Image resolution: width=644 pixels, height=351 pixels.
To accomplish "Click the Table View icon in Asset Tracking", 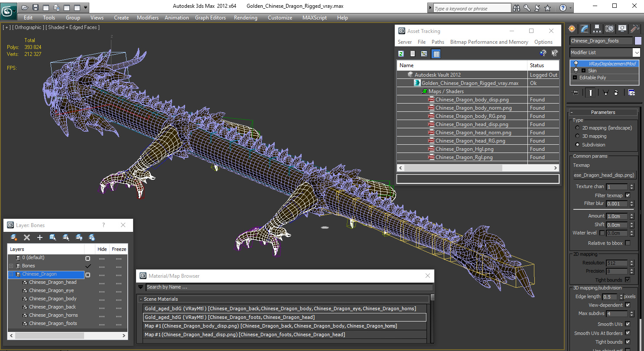I will [436, 54].
